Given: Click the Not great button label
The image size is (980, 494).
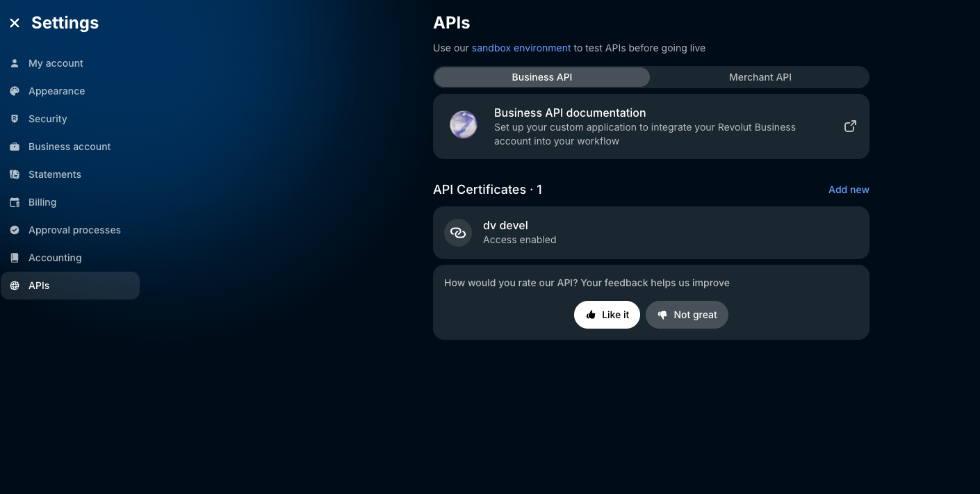Looking at the screenshot, I should [695, 315].
